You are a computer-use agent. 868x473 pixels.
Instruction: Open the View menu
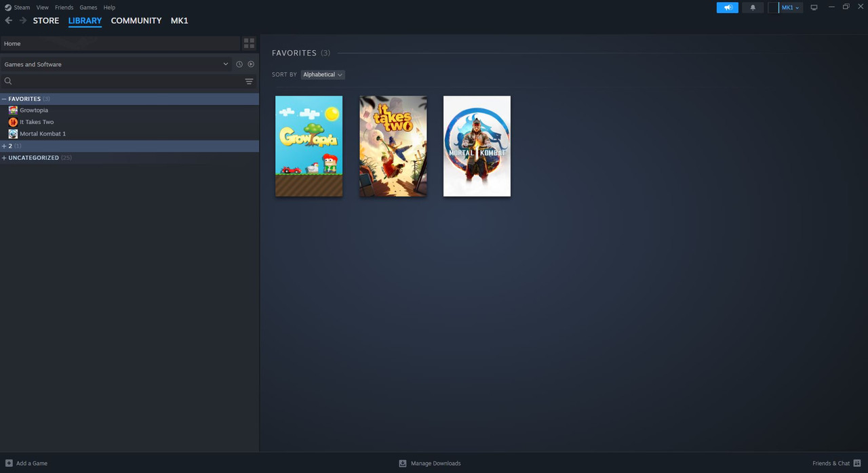[42, 7]
